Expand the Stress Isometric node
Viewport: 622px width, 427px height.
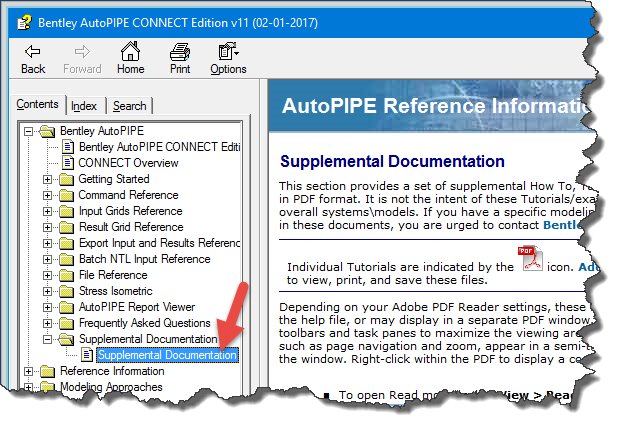[47, 291]
